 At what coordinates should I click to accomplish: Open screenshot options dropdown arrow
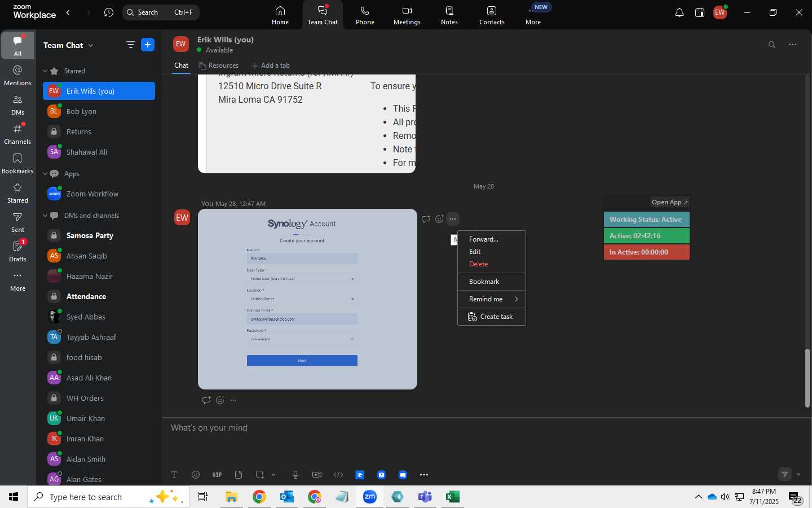click(x=273, y=475)
